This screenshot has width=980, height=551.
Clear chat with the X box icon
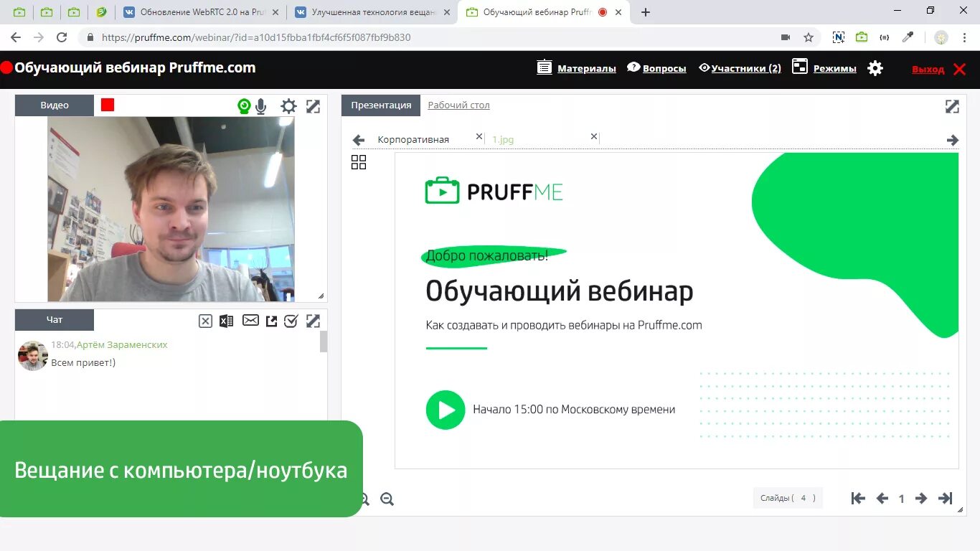click(205, 321)
